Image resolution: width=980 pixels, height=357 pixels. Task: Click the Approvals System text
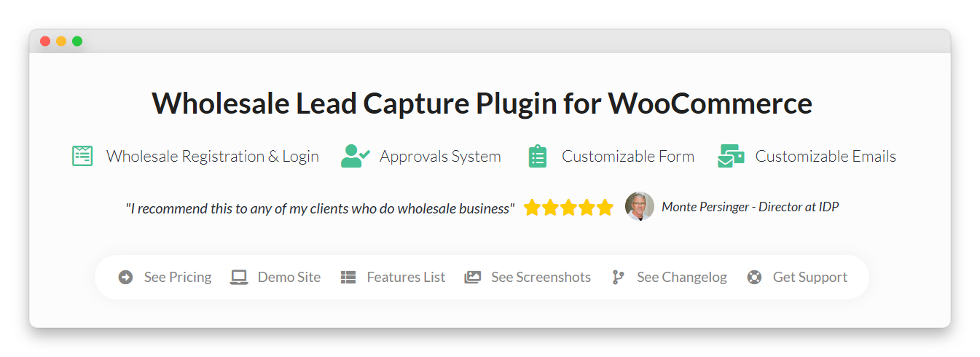[440, 156]
